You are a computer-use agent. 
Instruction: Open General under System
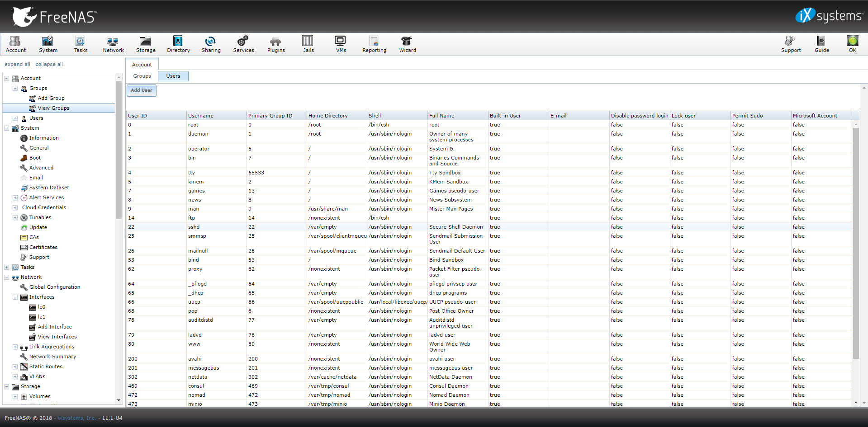click(38, 148)
